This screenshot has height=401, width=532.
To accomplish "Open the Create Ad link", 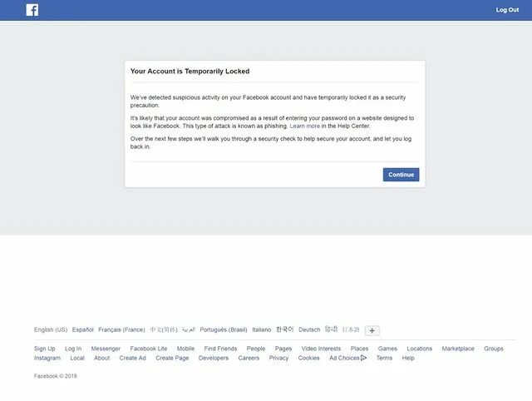I will pyautogui.click(x=133, y=358).
